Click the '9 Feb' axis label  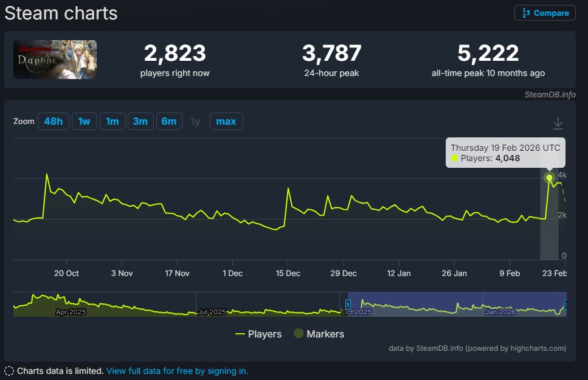(510, 274)
